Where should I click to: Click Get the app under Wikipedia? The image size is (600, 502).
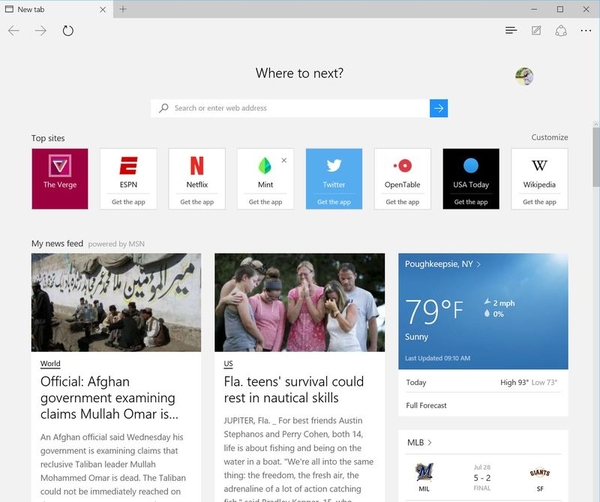tap(539, 202)
